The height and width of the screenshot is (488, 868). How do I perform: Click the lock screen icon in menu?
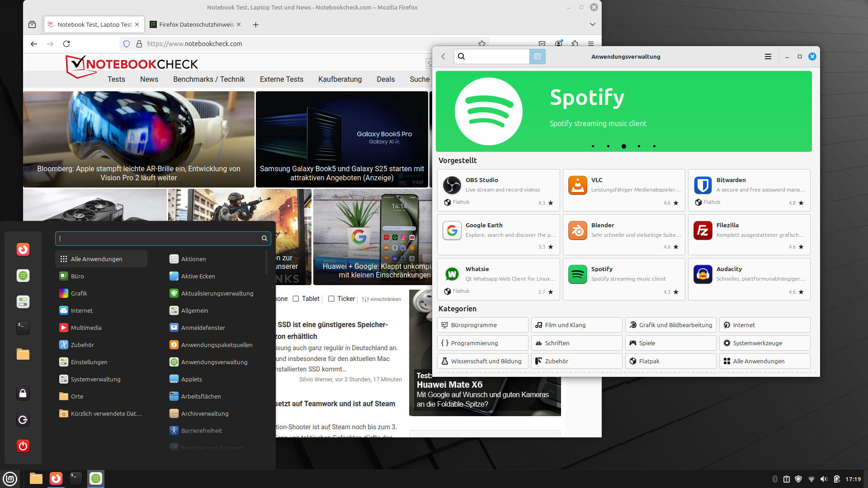23,394
